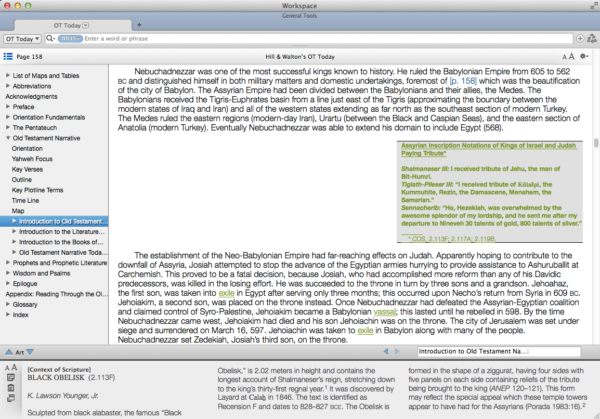Collapse Old Testament Narrative section
600x419 pixels.
coord(8,138)
